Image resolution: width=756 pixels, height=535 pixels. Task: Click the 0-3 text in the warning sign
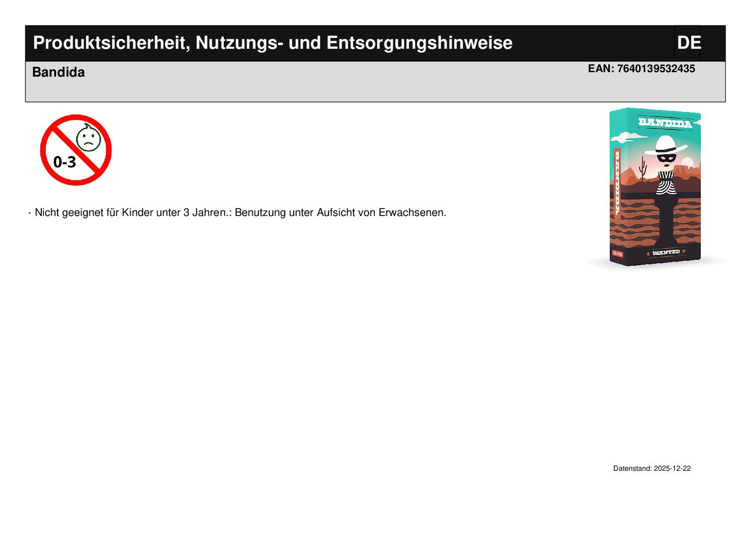[x=65, y=162]
